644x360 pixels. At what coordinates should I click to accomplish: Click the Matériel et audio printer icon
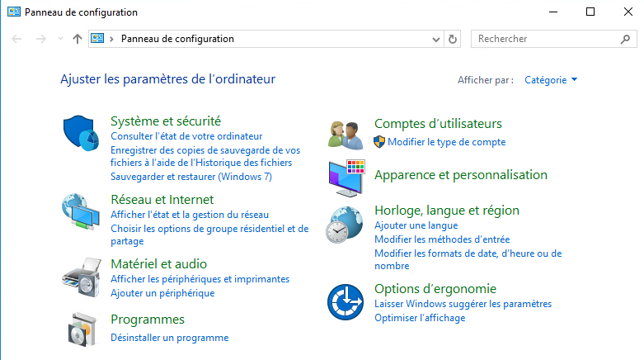(81, 274)
